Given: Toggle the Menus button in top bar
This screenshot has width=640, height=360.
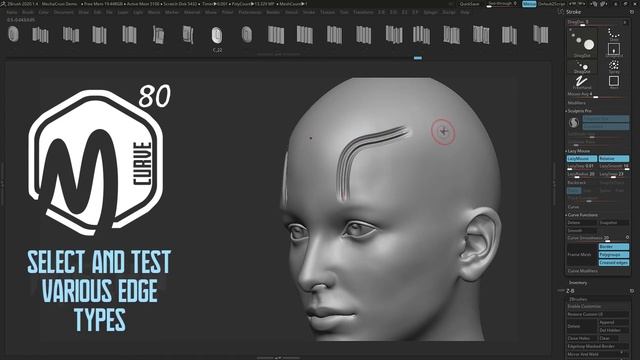Looking at the screenshot, I should coord(529,4).
